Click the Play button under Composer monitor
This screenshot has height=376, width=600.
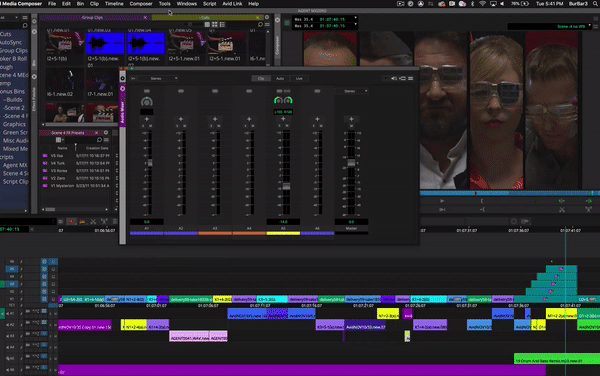point(442,201)
